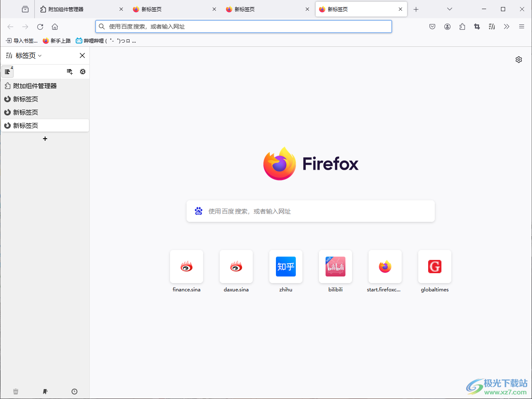Open the extensions puzzle icon
This screenshot has height=399, width=532.
pos(462,26)
